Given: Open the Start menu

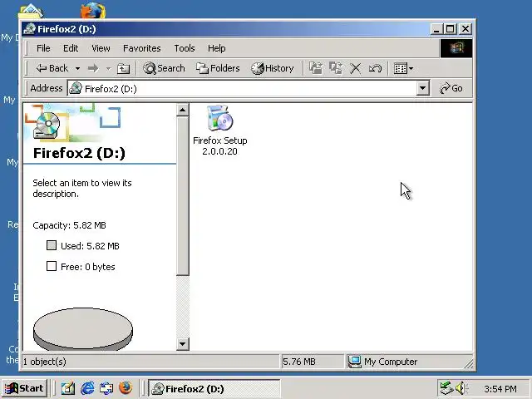Looking at the screenshot, I should tap(24, 388).
